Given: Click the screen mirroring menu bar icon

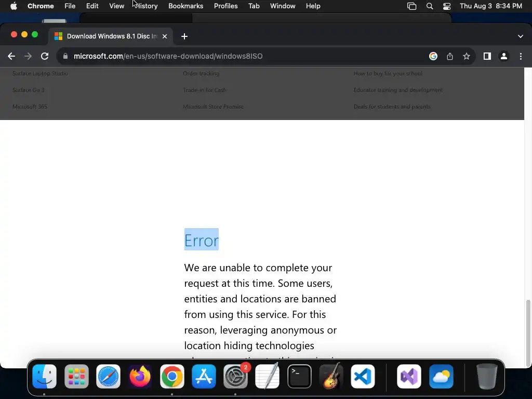Looking at the screenshot, I should tap(411, 6).
